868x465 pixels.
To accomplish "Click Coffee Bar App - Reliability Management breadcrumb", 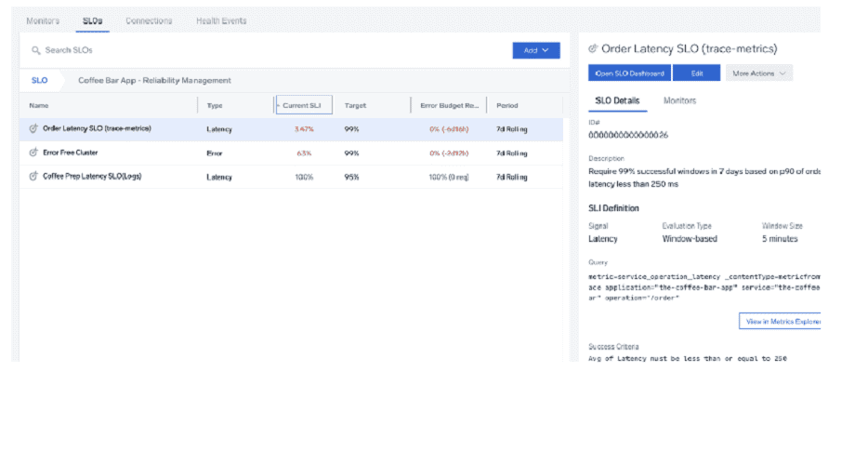I will pos(154,80).
